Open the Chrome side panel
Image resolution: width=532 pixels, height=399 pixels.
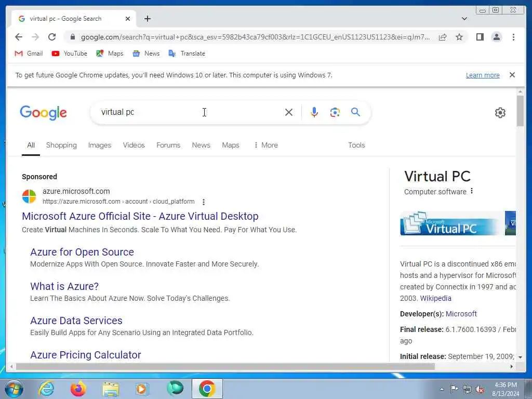(480, 37)
